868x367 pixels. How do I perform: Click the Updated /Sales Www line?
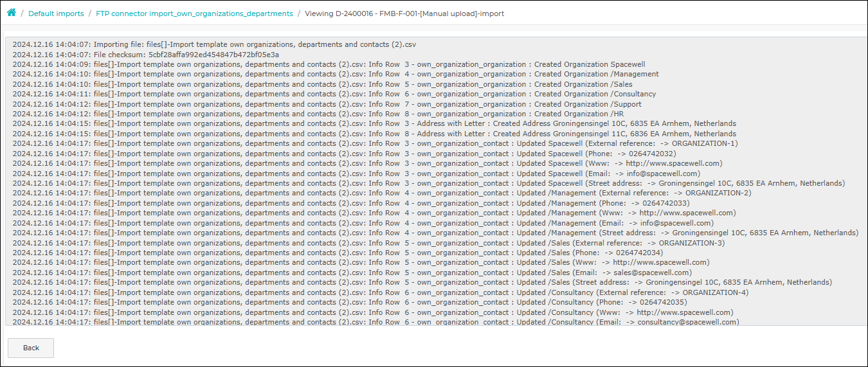361,263
